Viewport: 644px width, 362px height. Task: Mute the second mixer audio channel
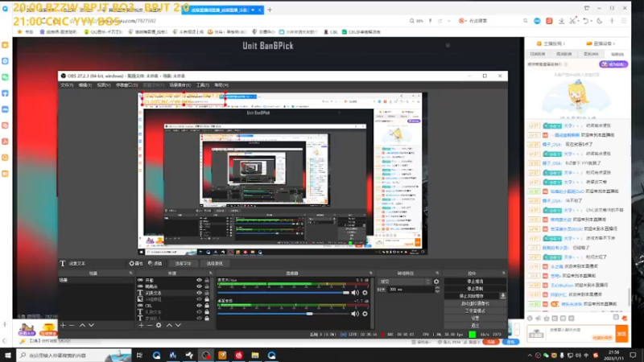tap(355, 314)
